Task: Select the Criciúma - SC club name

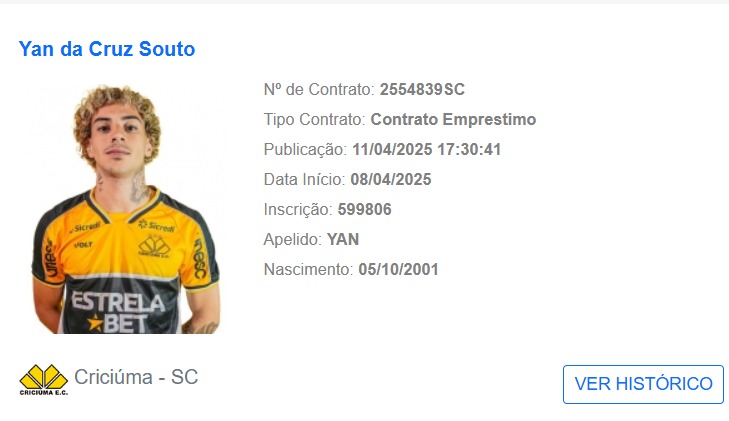Action: click(x=136, y=377)
